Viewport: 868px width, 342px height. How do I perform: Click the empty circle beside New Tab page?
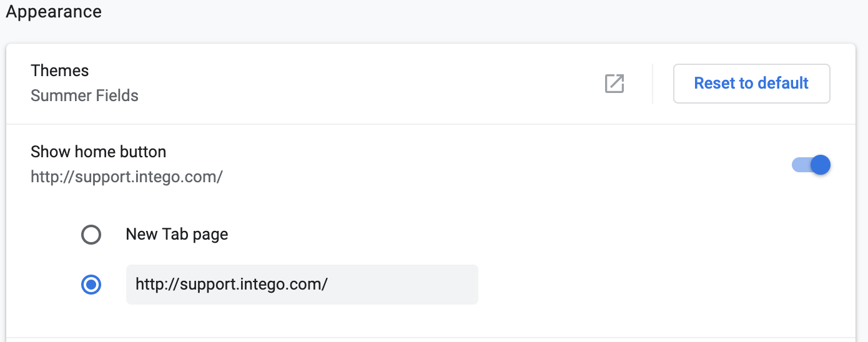pos(91,235)
